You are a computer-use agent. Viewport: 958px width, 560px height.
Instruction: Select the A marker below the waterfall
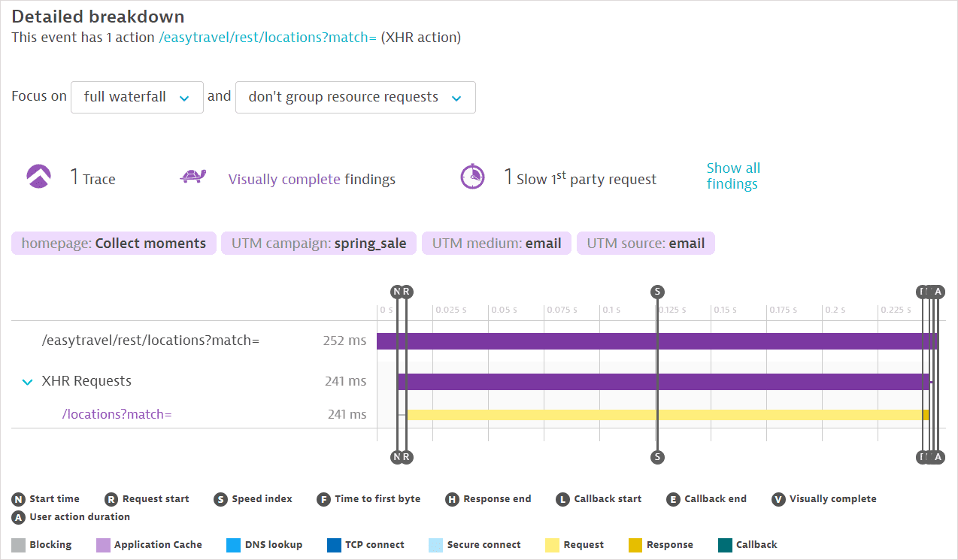938,457
